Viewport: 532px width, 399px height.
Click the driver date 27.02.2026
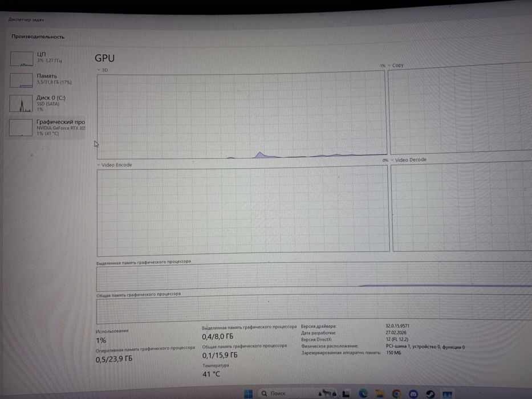[396, 332]
